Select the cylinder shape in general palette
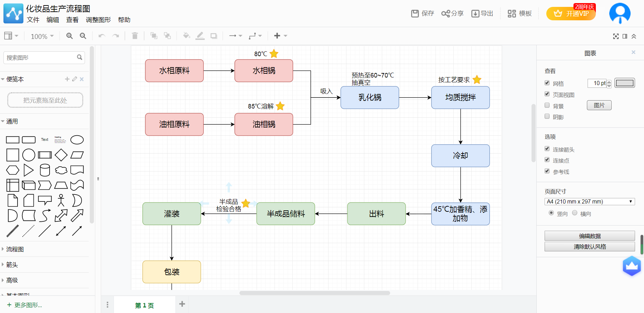Screen dimensions: 644x313 pyautogui.click(x=45, y=170)
